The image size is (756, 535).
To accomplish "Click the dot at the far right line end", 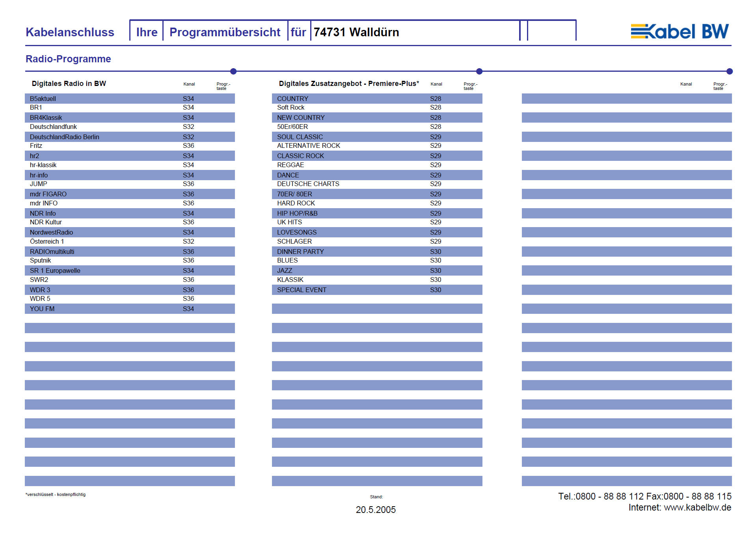I will coord(729,71).
